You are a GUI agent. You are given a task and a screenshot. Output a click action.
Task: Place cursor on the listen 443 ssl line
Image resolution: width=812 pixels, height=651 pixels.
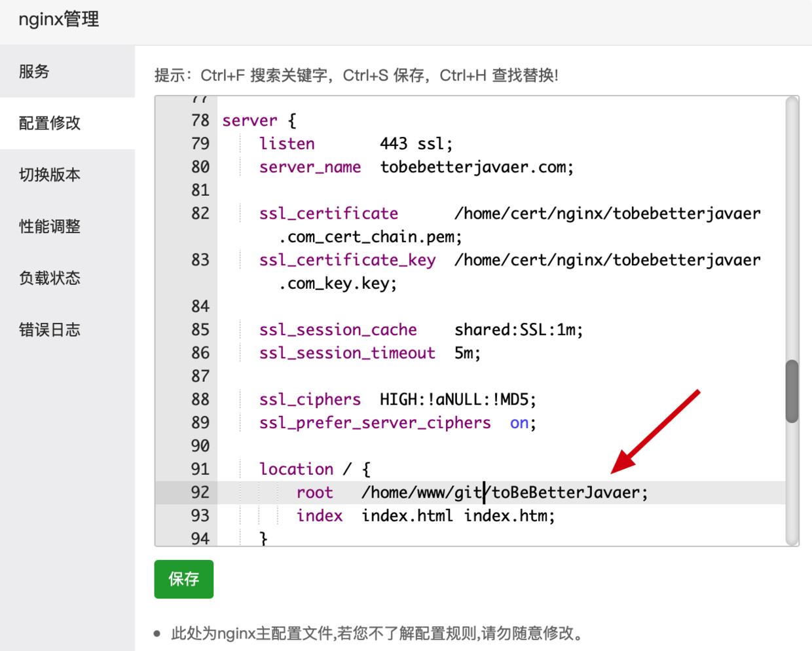354,144
